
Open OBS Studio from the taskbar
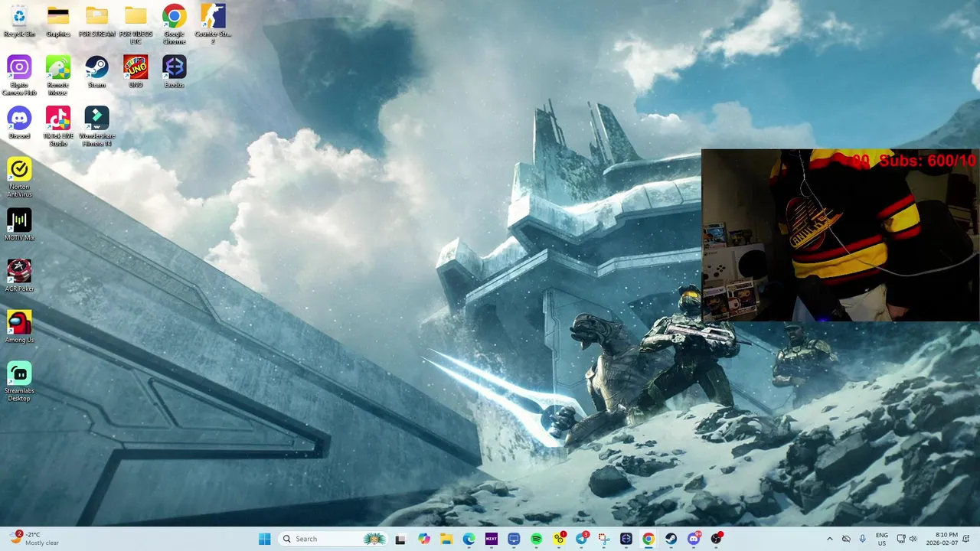click(x=716, y=539)
